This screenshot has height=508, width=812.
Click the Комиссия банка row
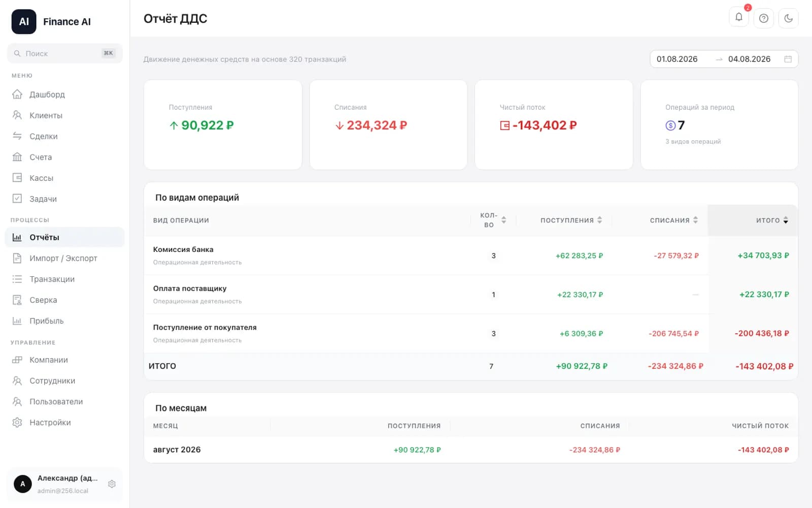(x=471, y=256)
